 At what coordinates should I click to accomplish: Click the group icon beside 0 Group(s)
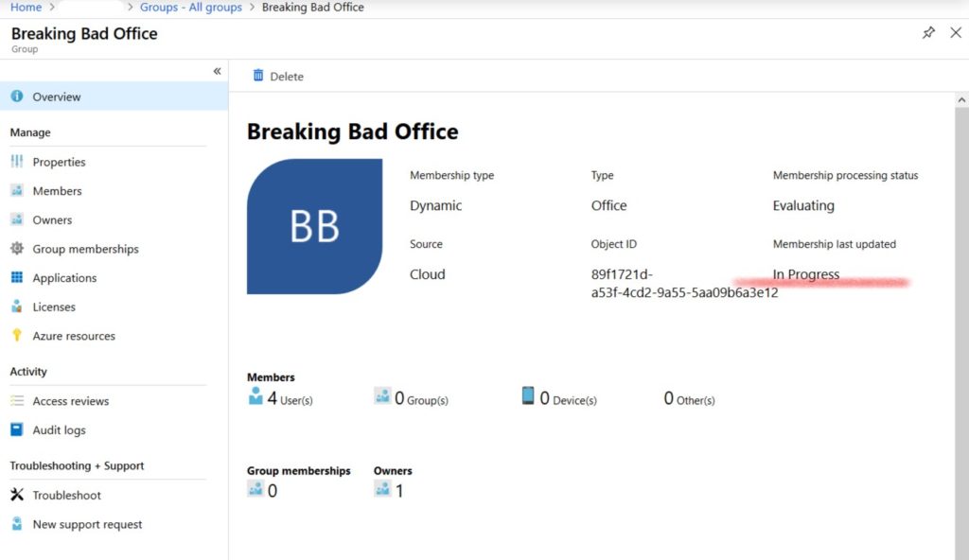[382, 395]
